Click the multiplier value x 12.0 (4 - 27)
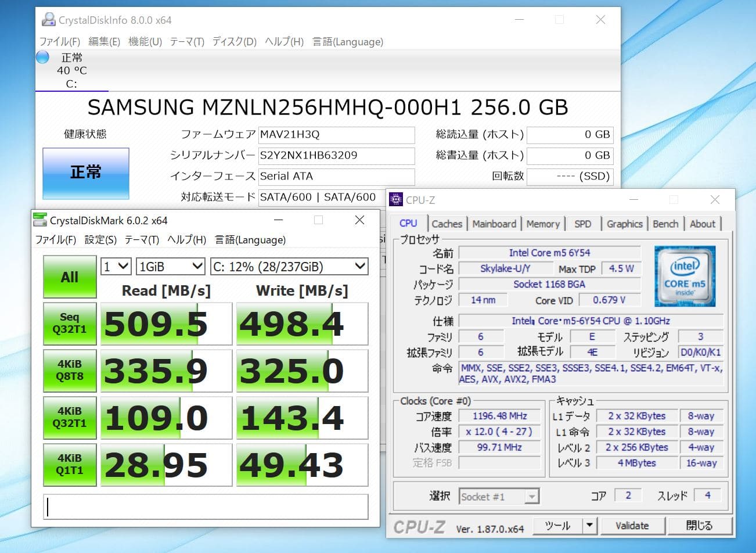Viewport: 756px width, 553px height. coord(499,432)
